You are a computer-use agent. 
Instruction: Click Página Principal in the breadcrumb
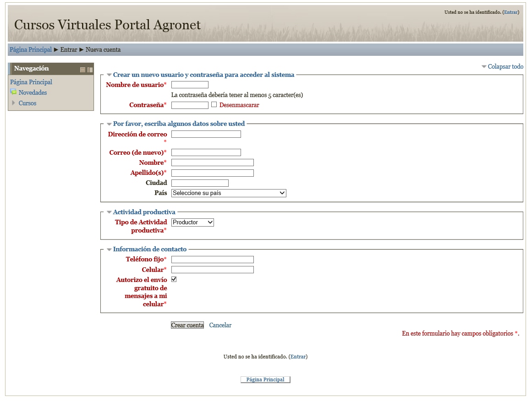pos(31,49)
